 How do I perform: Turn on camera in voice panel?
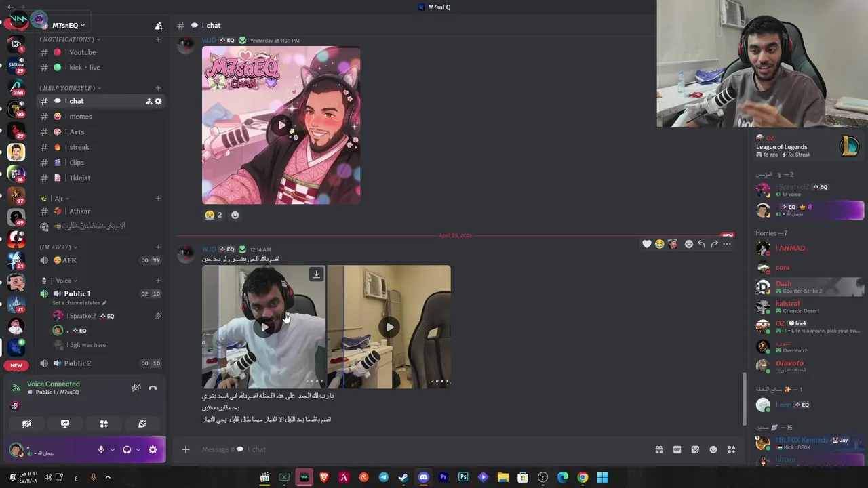tap(26, 424)
